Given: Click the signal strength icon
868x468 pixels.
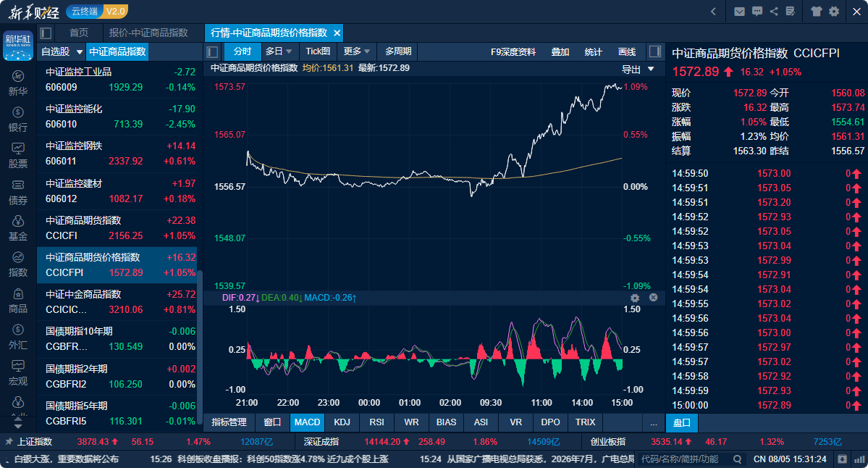Looking at the screenshot, I should (x=859, y=459).
